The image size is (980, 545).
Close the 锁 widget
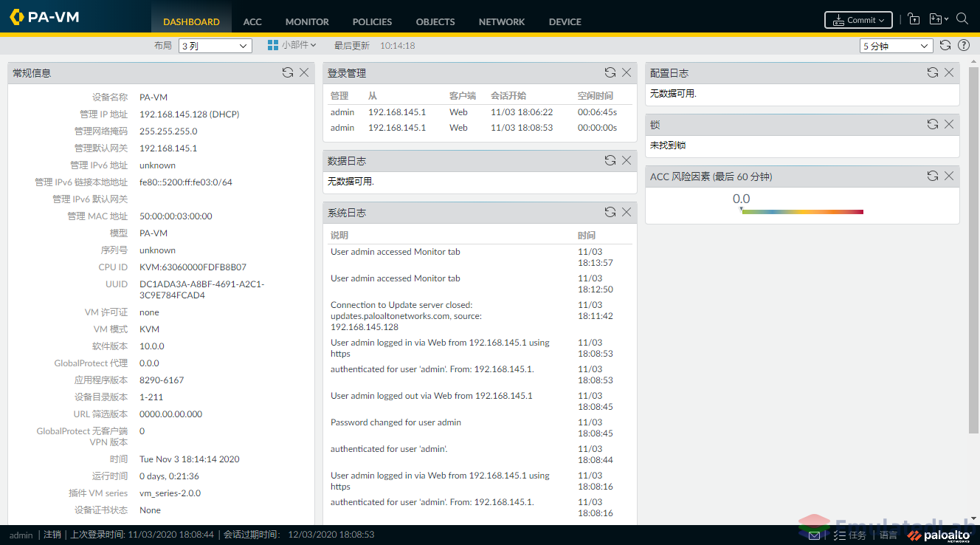click(949, 124)
